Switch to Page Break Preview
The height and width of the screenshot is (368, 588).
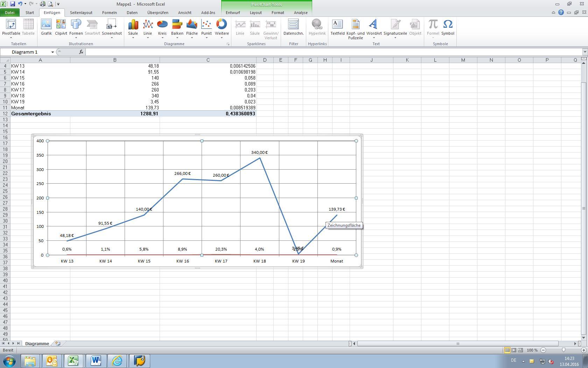pyautogui.click(x=520, y=350)
